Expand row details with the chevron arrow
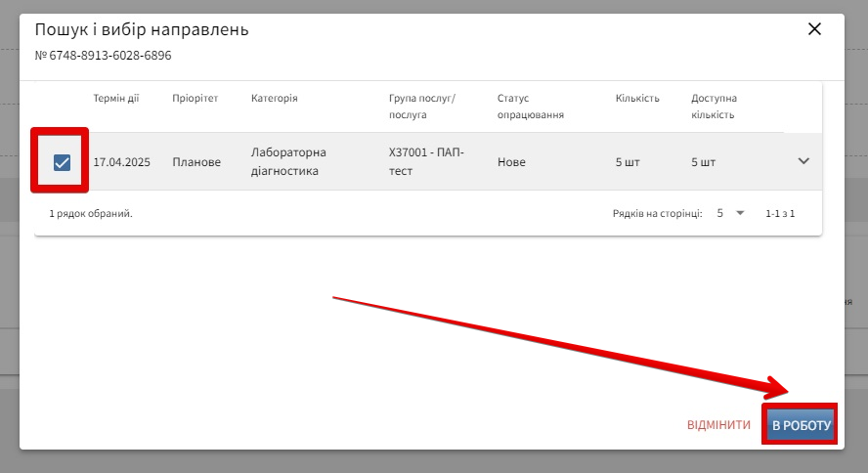 point(803,161)
